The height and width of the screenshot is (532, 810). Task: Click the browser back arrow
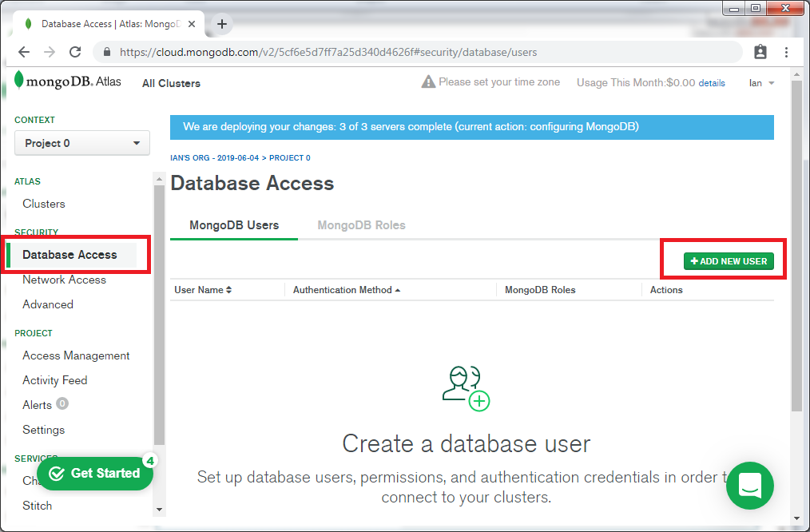click(24, 52)
